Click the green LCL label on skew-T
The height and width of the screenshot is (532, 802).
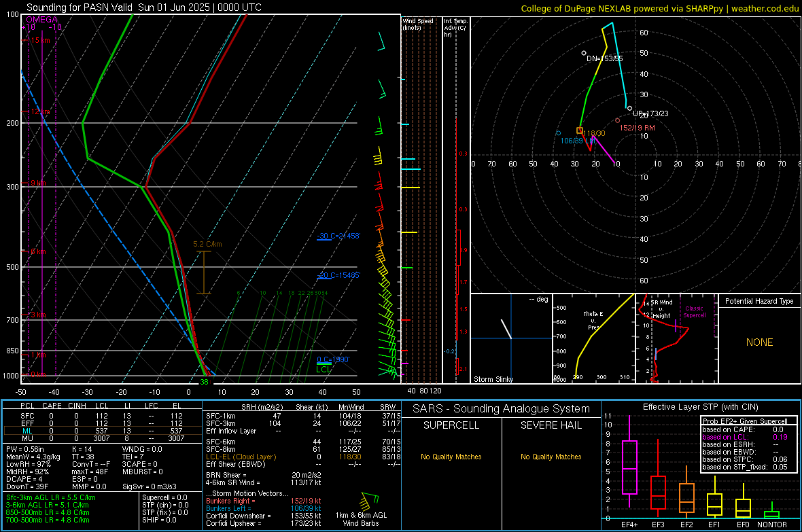[x=324, y=370]
